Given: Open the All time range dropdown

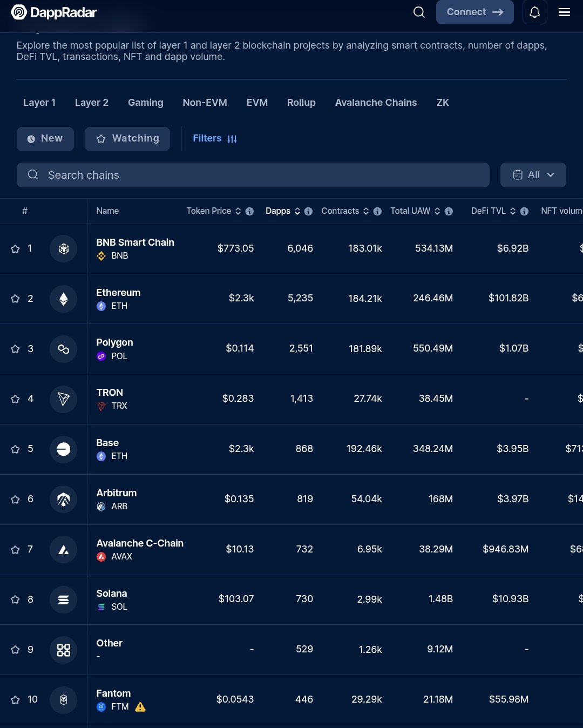Looking at the screenshot, I should tap(533, 175).
